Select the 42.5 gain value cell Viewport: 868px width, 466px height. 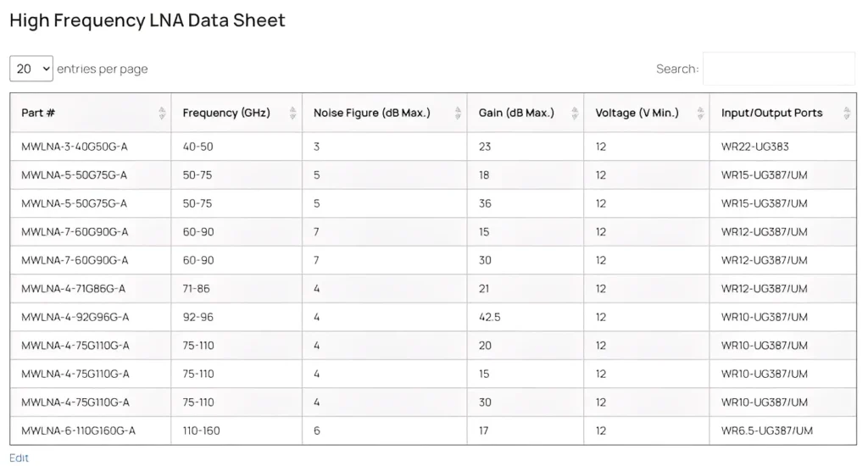coord(489,317)
